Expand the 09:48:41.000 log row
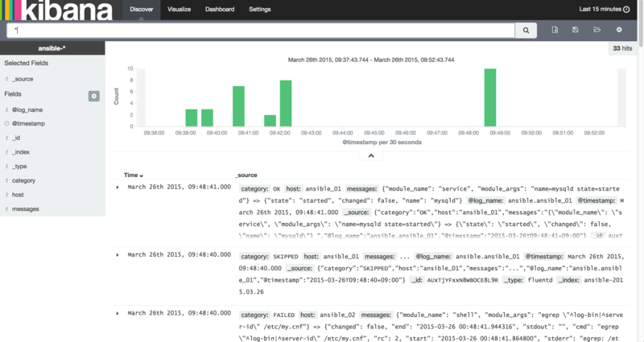Image resolution: width=644 pixels, height=342 pixels. click(x=118, y=187)
